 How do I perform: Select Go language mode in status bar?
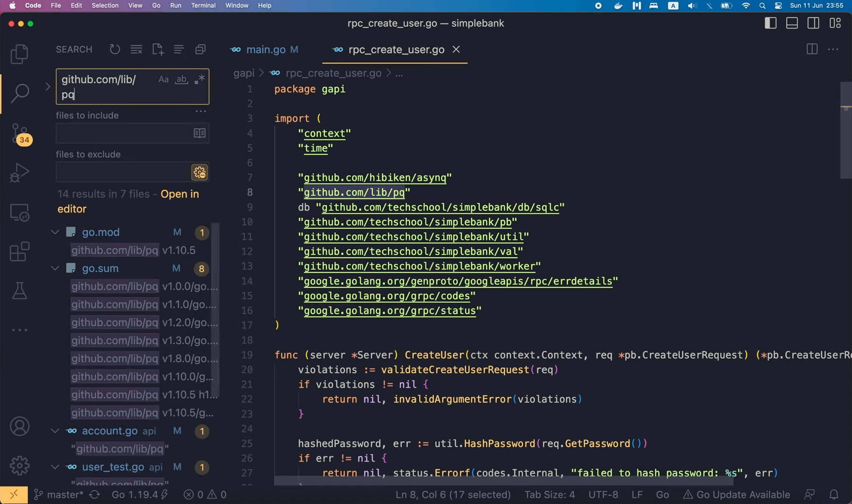point(662,495)
